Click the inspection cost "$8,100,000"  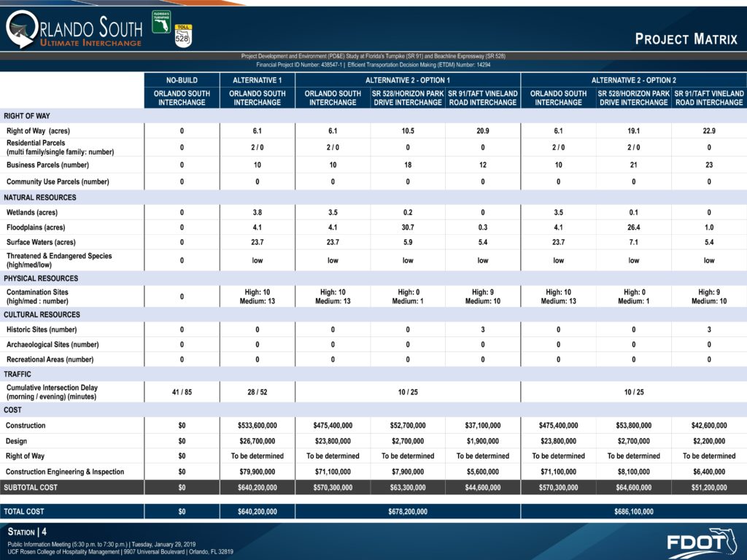(x=634, y=472)
